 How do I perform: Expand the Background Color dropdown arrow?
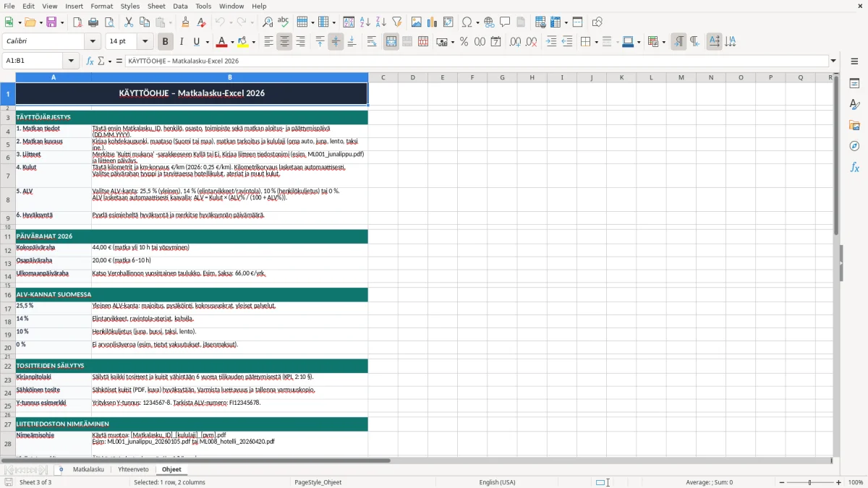click(x=254, y=42)
